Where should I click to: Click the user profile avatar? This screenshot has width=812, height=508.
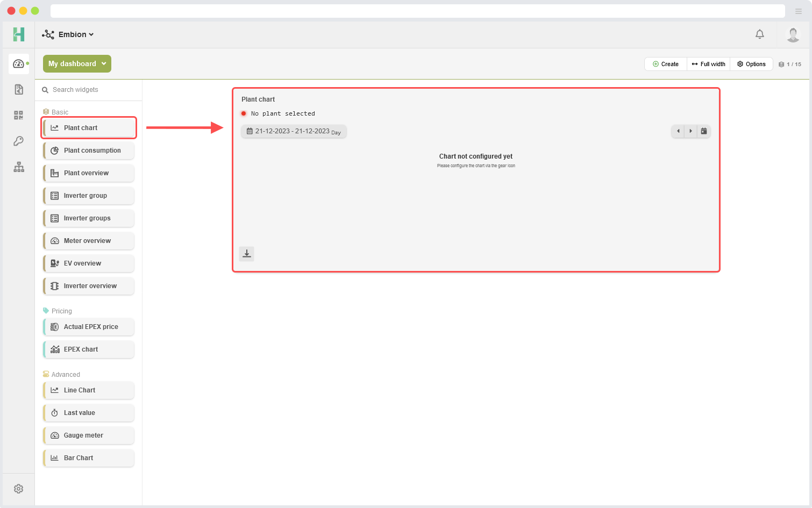(x=793, y=35)
